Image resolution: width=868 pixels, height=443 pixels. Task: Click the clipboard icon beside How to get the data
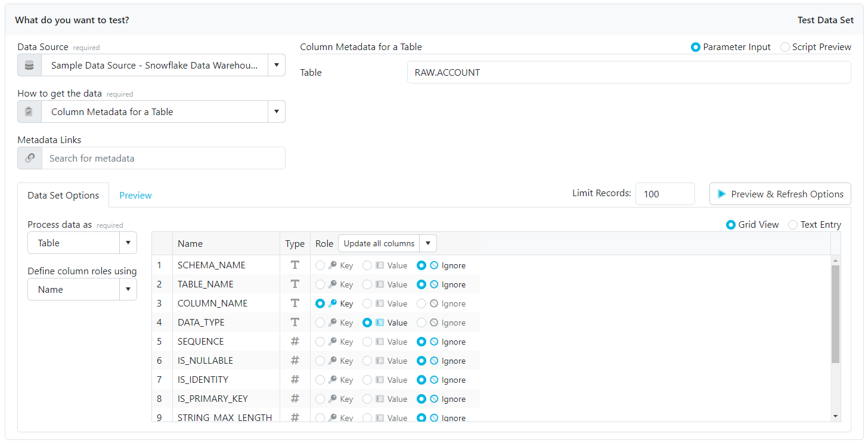click(x=29, y=111)
